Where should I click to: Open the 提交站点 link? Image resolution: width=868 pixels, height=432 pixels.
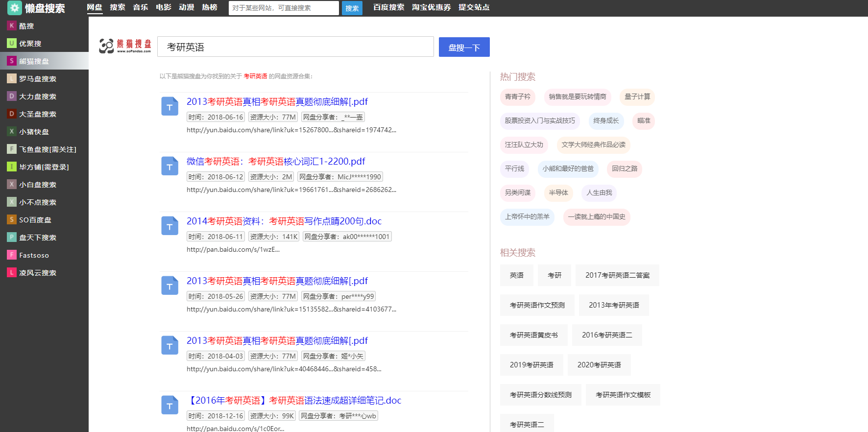tap(474, 7)
